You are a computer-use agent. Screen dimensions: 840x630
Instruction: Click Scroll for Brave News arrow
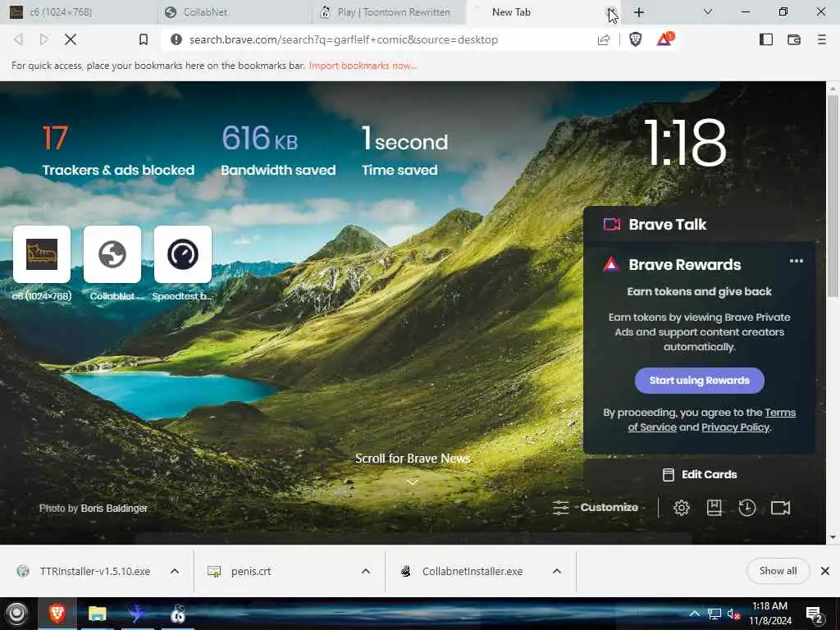(x=413, y=482)
